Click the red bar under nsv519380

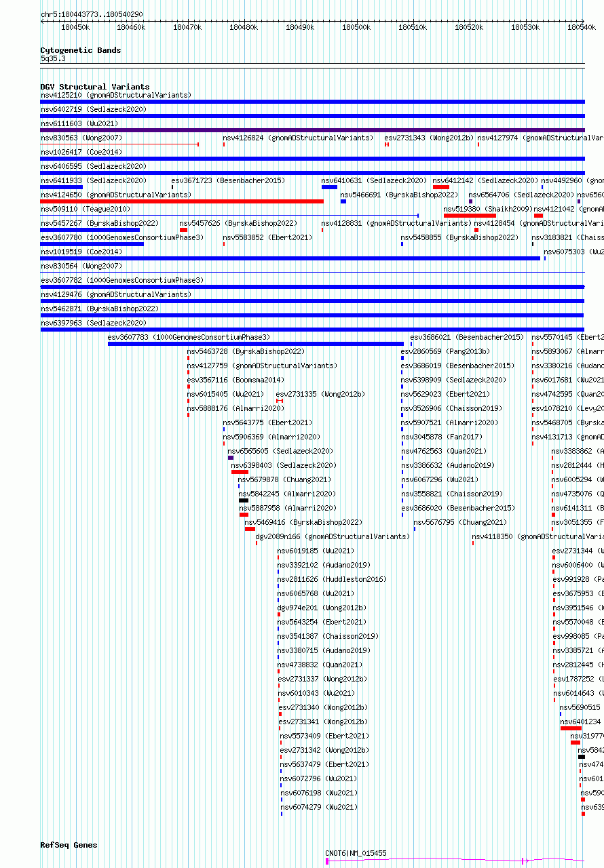(470, 216)
